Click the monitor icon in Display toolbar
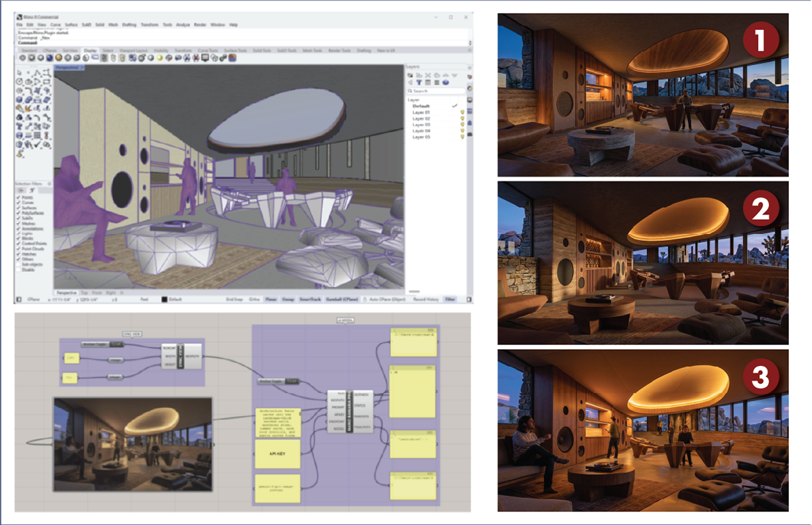Viewport: 812px width, 525px height. pos(205,58)
